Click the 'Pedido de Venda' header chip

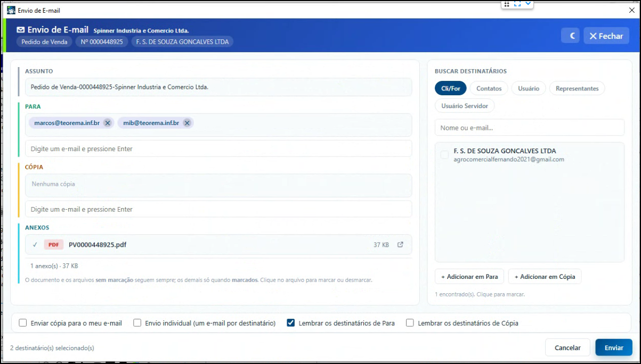pyautogui.click(x=45, y=42)
